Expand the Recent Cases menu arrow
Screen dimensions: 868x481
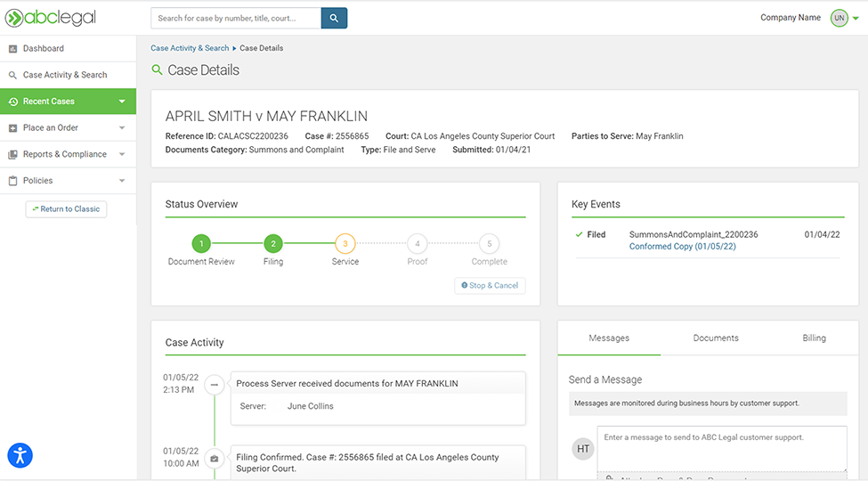click(x=122, y=102)
